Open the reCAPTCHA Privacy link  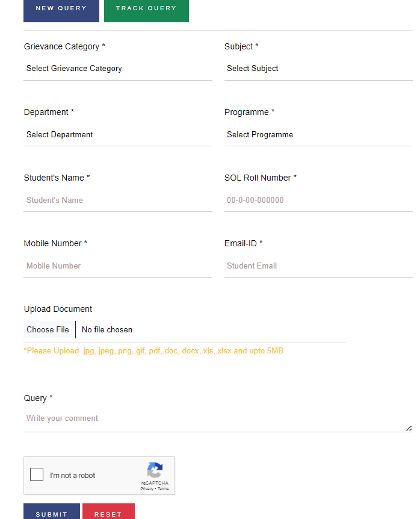click(x=147, y=489)
